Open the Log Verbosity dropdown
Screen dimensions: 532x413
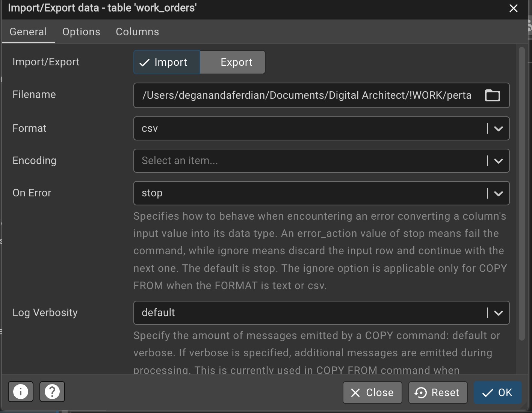pyautogui.click(x=498, y=313)
